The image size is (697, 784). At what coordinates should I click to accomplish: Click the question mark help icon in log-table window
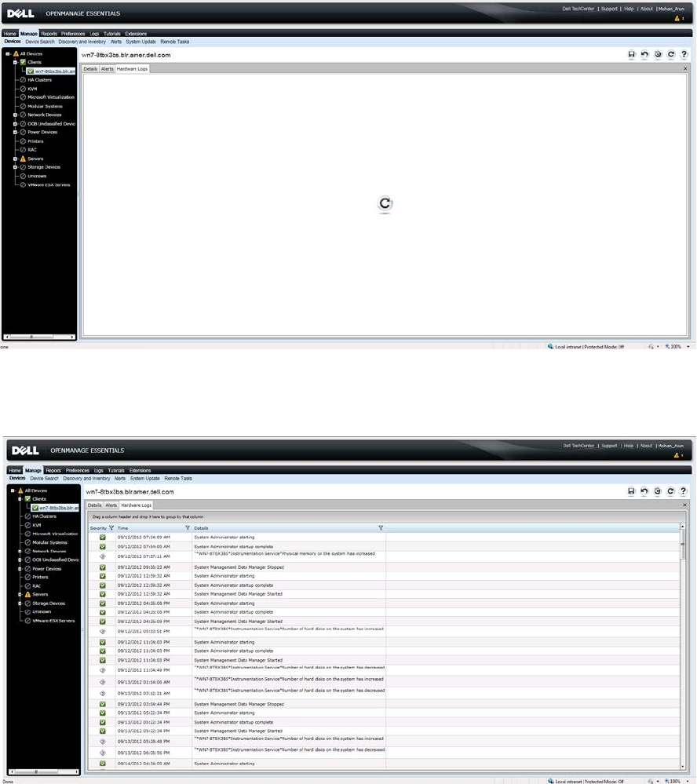[x=684, y=491]
